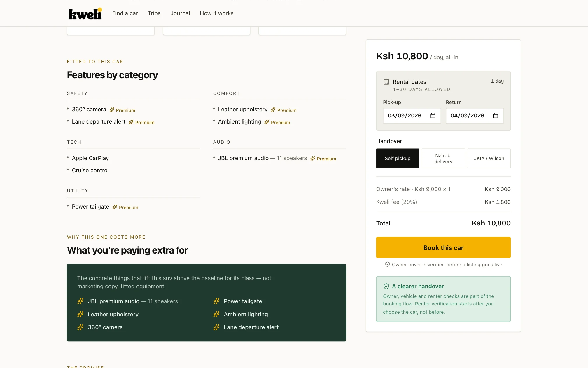Click the Return date field 04/09/2026

pos(475,116)
